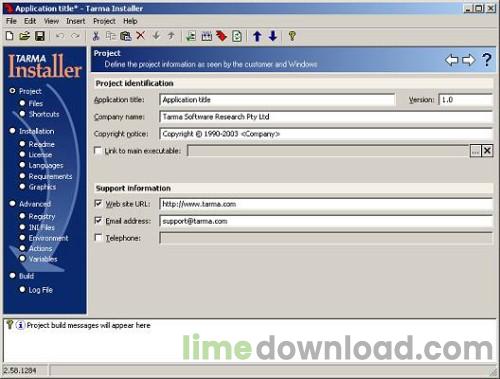Select Registry in the Advanced sidebar section
The image size is (500, 379).
click(x=42, y=216)
